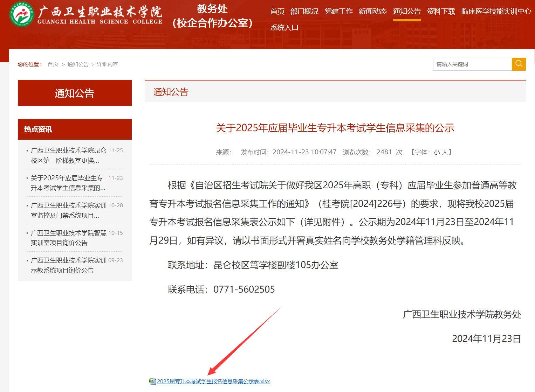Click the publish time 2024-11-23 10:07:47
The image size is (535, 392).
[x=304, y=152]
